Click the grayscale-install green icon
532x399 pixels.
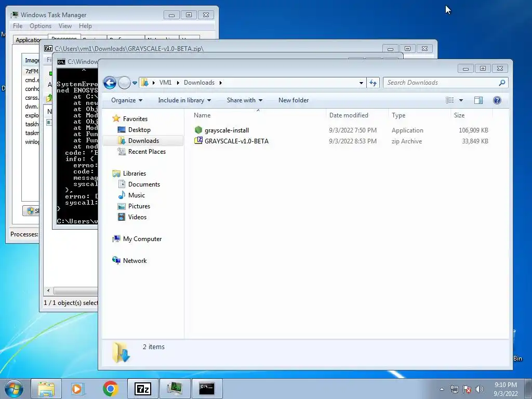198,130
